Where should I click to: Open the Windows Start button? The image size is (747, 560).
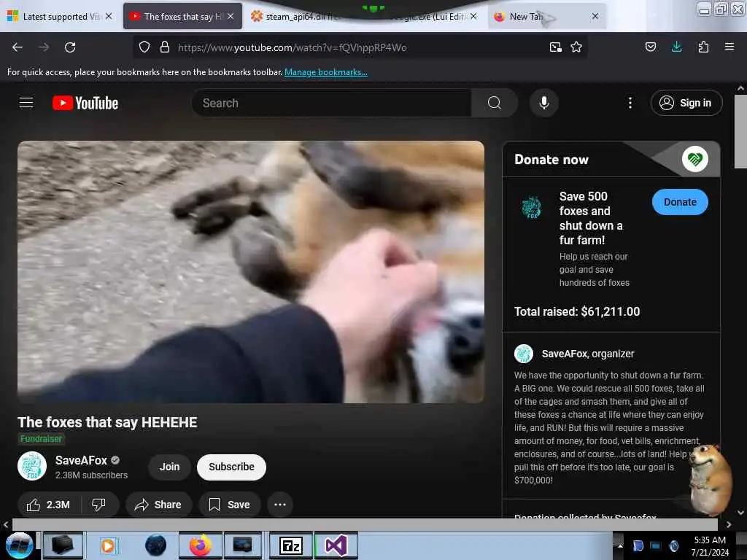click(19, 545)
